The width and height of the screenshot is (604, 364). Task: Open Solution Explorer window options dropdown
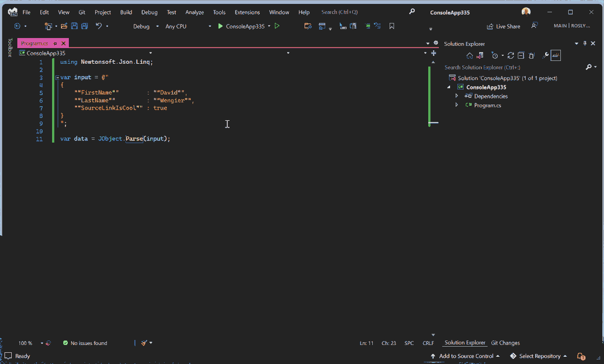(576, 44)
